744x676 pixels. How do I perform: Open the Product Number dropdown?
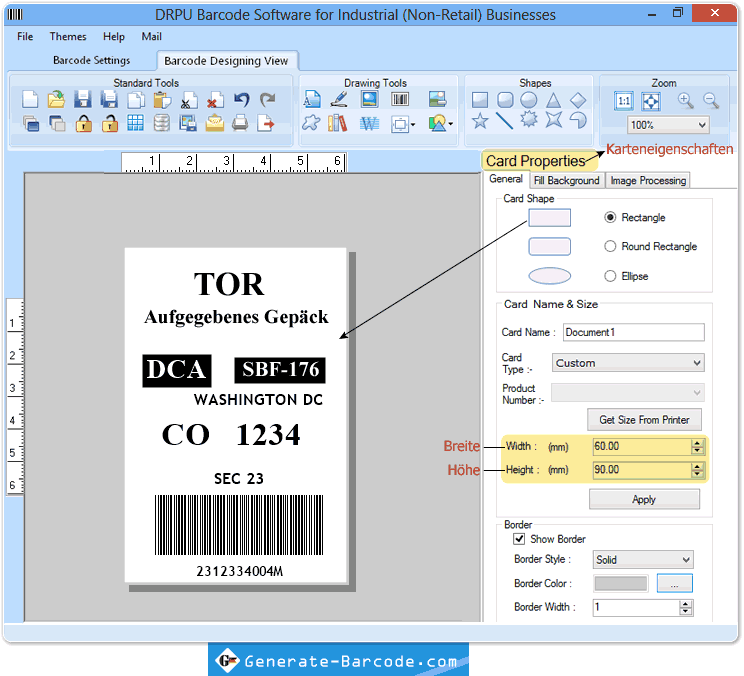(x=697, y=393)
